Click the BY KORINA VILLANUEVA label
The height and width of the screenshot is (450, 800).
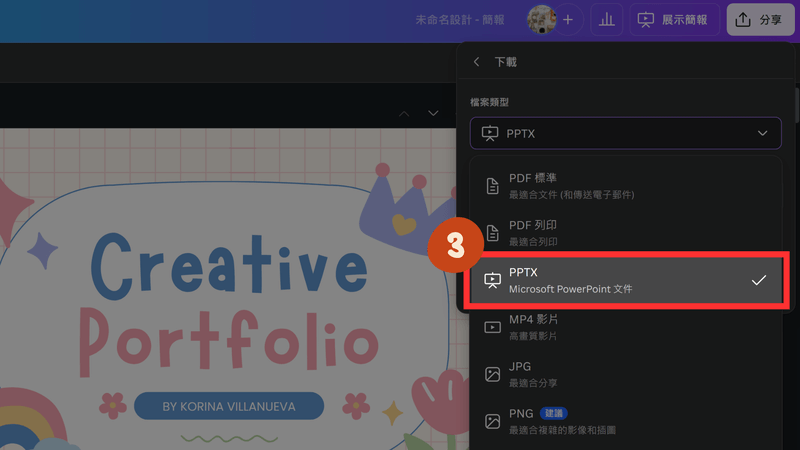[228, 406]
